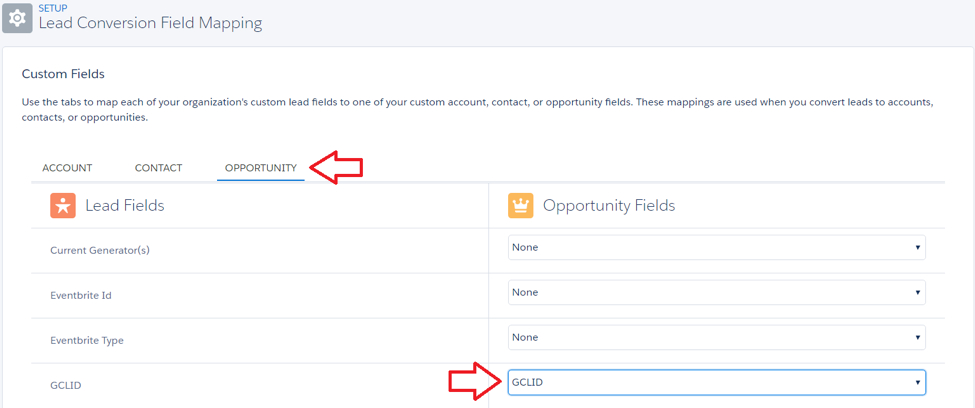Open the SETUP breadcrumb link
Viewport: 975px width, 408px height.
tap(53, 8)
